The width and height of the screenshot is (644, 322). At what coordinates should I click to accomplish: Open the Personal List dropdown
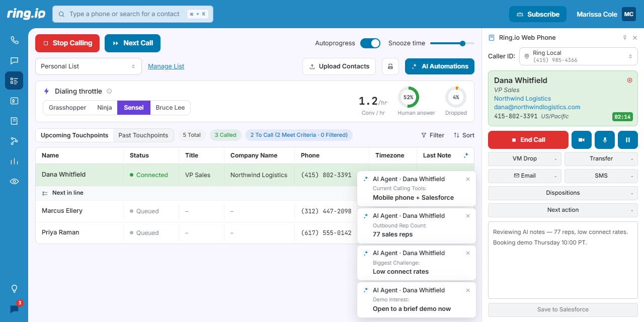point(88,66)
